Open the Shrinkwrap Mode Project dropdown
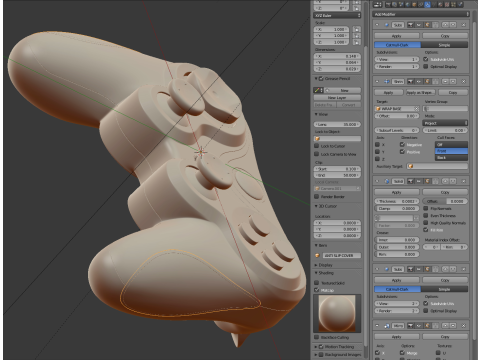480x360 pixels. pyautogui.click(x=445, y=123)
